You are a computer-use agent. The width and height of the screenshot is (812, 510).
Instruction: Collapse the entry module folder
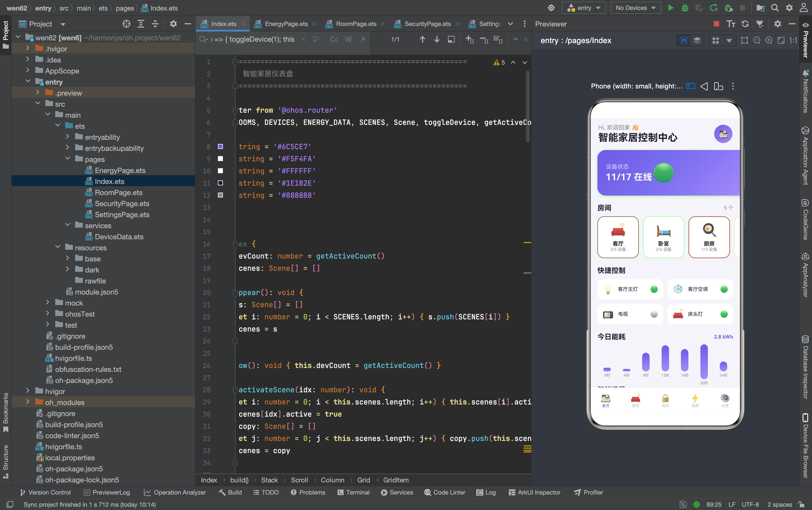28,82
